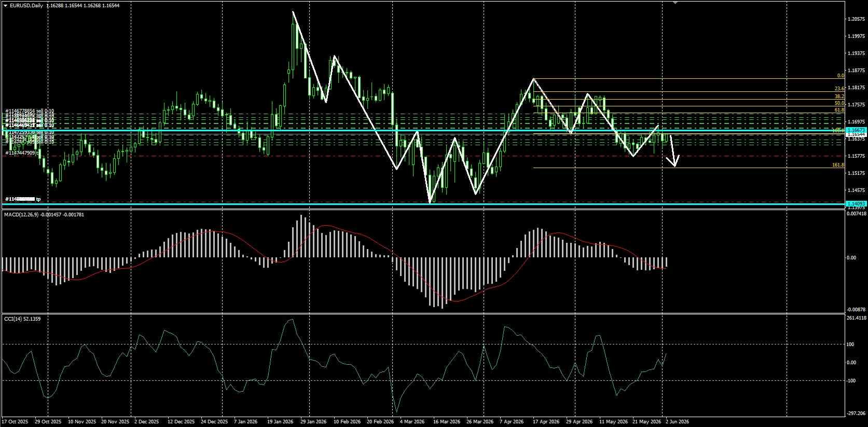Click the -0.00878 MACD scale value
The width and height of the screenshot is (868, 427).
[x=856, y=309]
